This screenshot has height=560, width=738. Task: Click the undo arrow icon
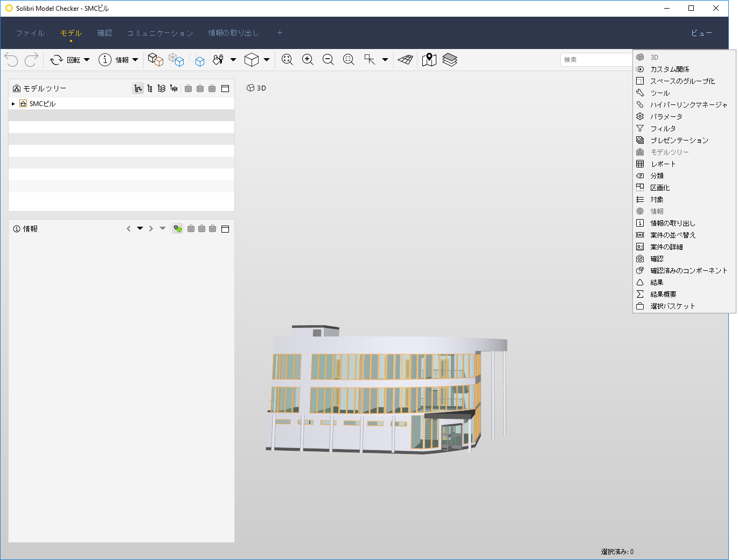11,60
